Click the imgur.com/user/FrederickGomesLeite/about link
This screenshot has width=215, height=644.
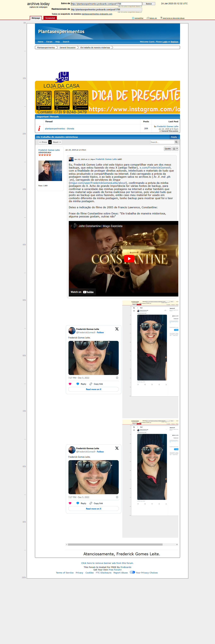click(x=98, y=183)
